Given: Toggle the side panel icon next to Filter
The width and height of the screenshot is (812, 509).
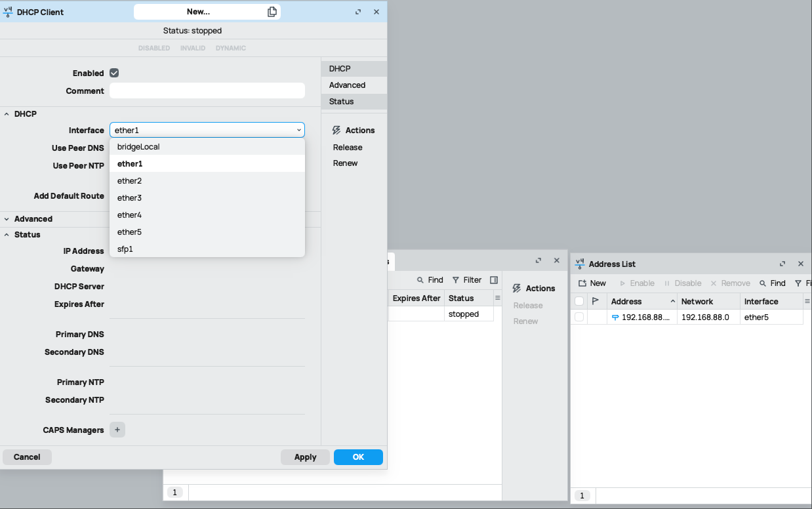Looking at the screenshot, I should (494, 280).
